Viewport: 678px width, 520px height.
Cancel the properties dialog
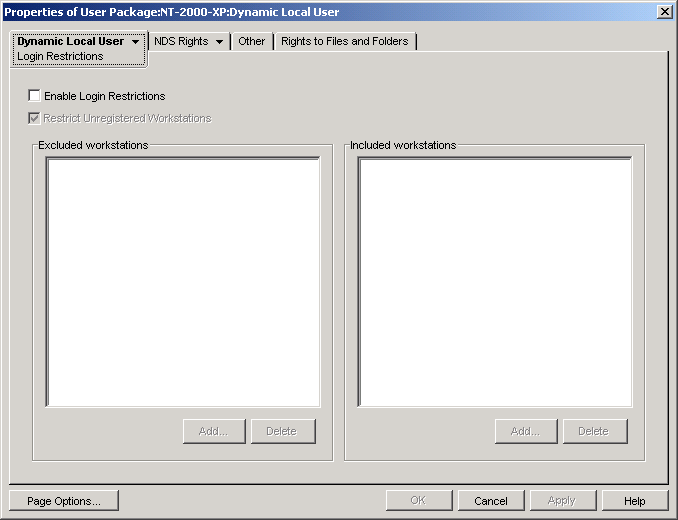pyautogui.click(x=491, y=501)
